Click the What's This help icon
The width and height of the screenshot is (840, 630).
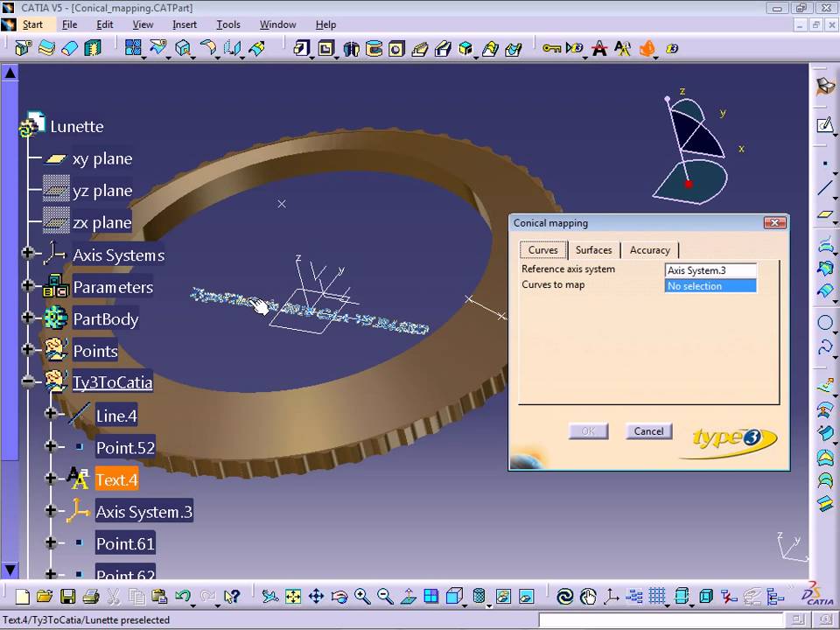231,596
